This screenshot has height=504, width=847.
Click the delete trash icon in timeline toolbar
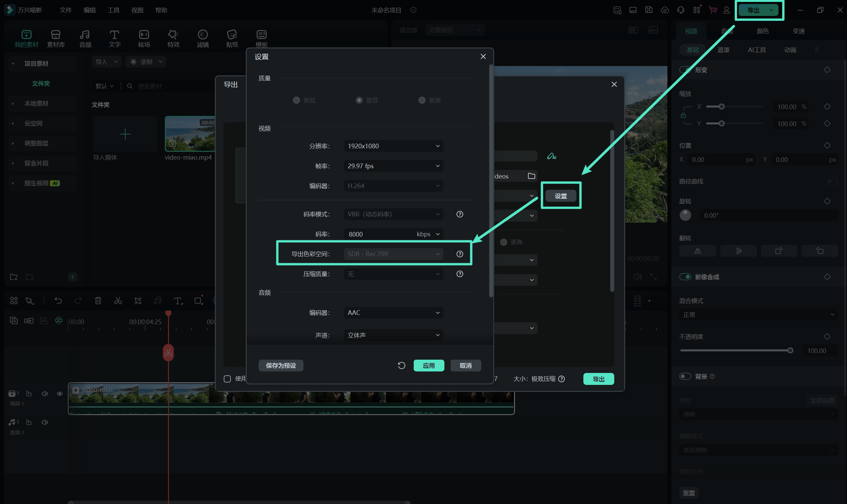click(x=98, y=301)
